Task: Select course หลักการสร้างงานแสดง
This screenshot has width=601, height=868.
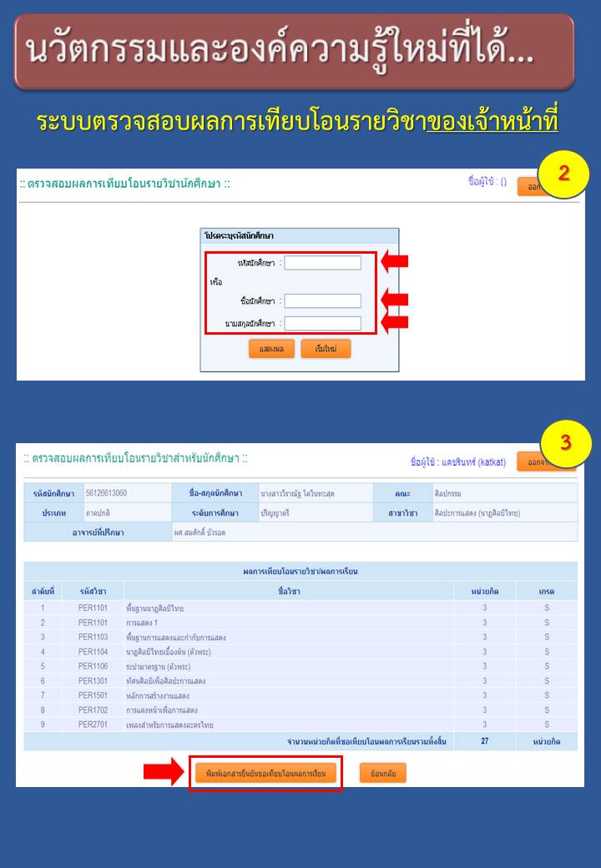Action: tap(158, 696)
